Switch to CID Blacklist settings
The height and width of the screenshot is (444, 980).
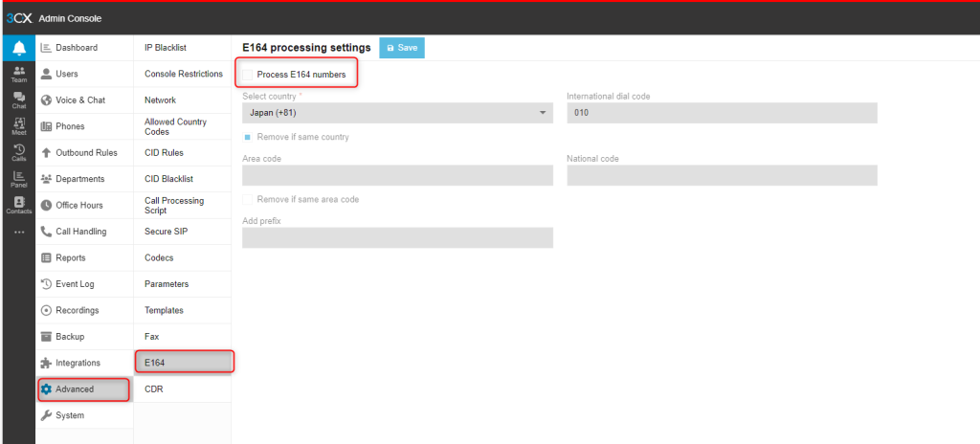pyautogui.click(x=168, y=179)
